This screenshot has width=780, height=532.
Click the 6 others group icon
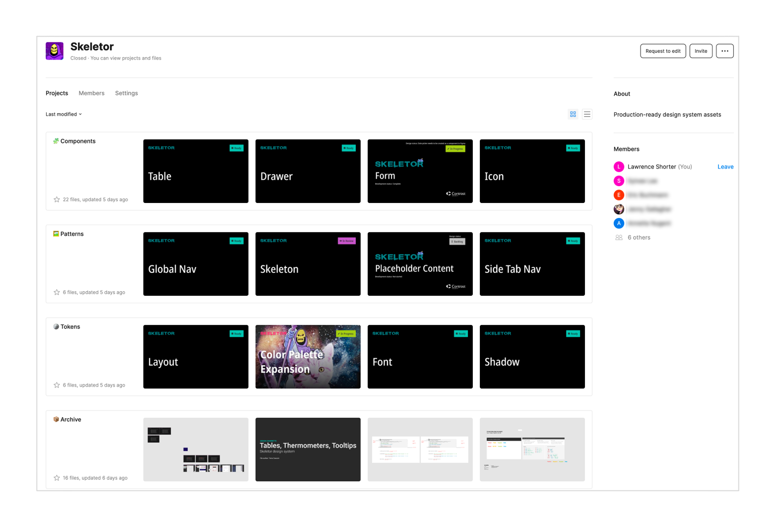619,238
